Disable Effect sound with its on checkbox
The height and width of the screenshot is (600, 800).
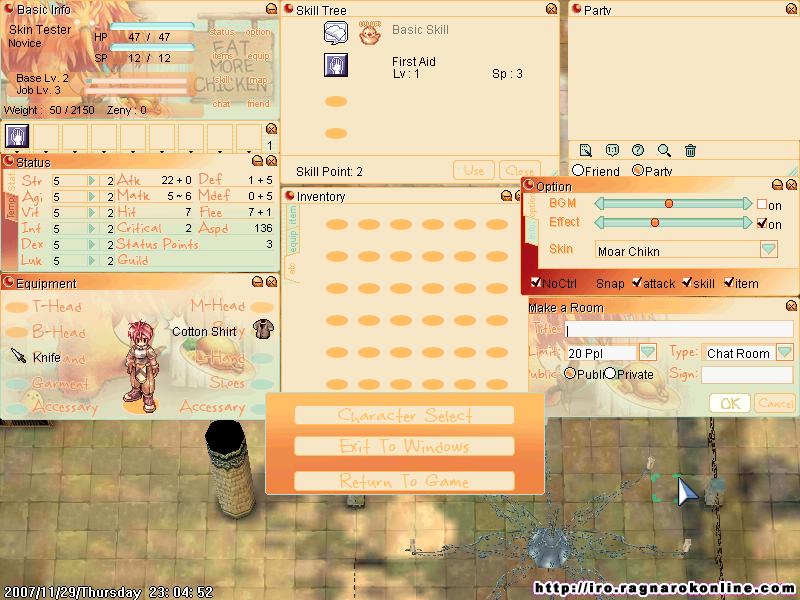pos(762,223)
